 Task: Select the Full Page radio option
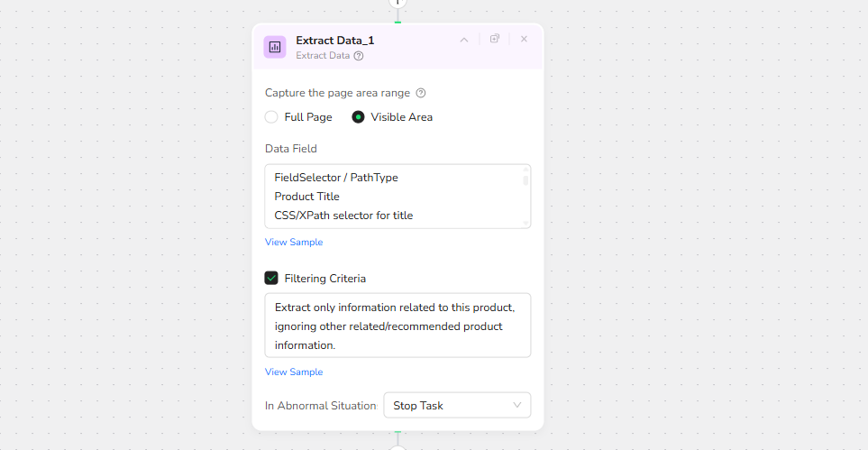pyautogui.click(x=271, y=117)
